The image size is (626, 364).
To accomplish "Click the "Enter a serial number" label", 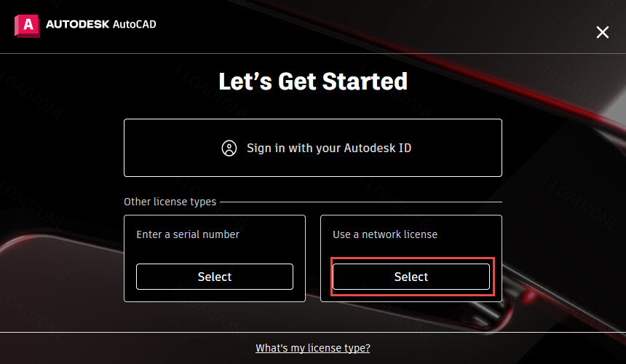I will (x=188, y=234).
